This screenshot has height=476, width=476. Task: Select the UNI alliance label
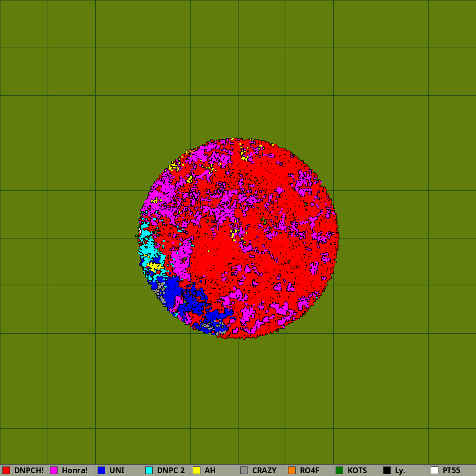[117, 470]
